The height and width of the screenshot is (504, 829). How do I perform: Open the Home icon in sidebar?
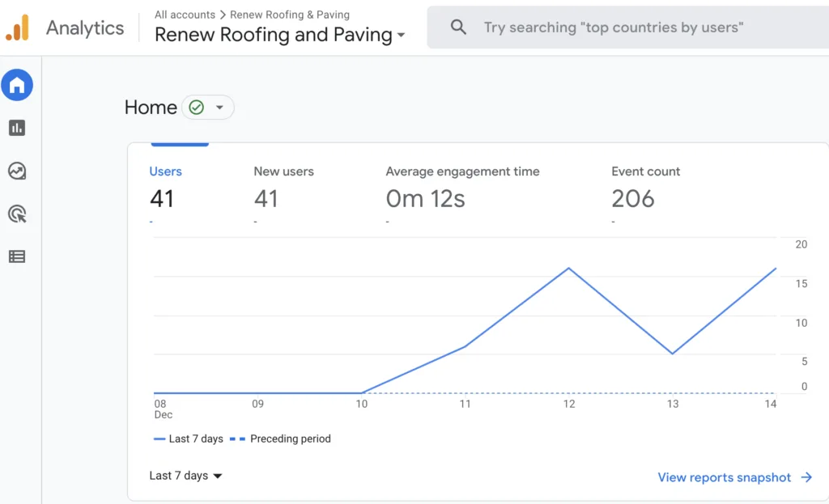tap(17, 85)
